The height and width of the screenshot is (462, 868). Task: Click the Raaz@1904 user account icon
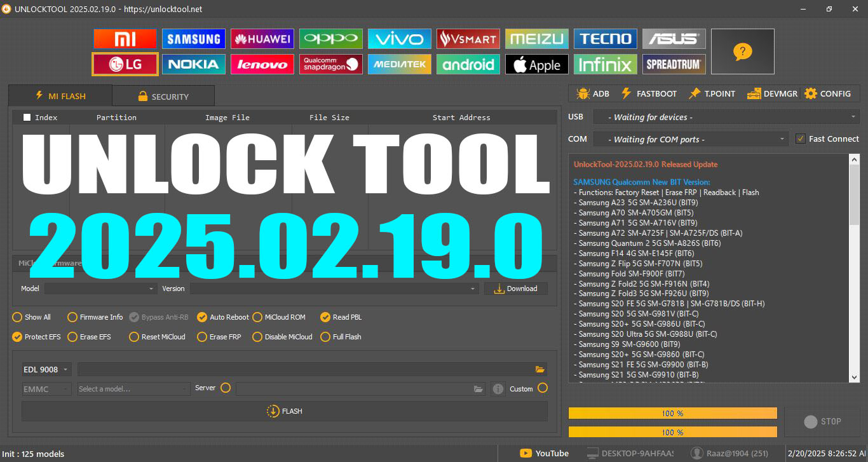click(697, 453)
